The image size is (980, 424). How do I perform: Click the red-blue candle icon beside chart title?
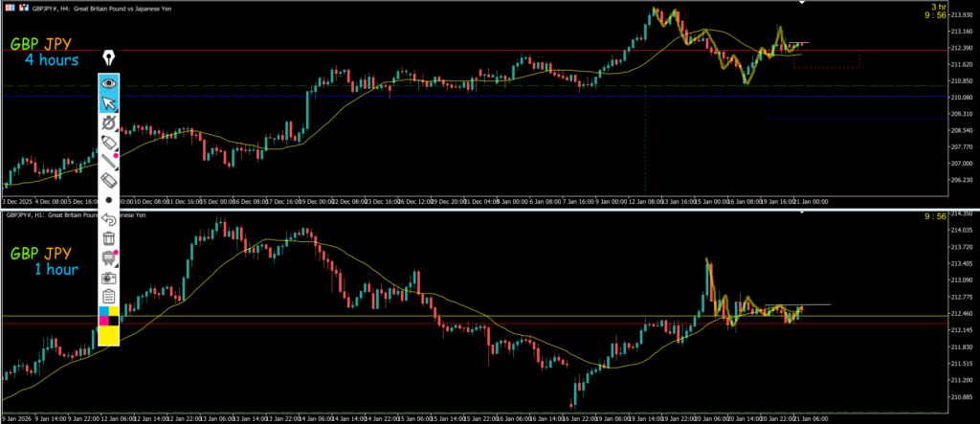[x=24, y=8]
